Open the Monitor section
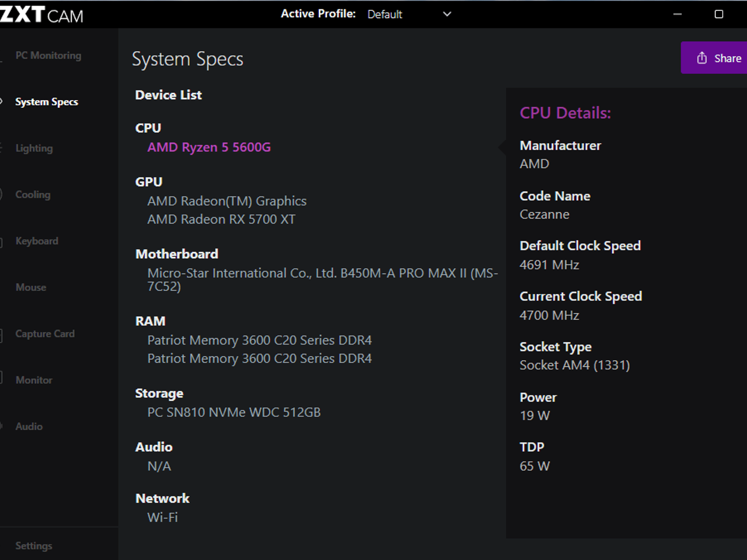This screenshot has width=747, height=560. 34,380
